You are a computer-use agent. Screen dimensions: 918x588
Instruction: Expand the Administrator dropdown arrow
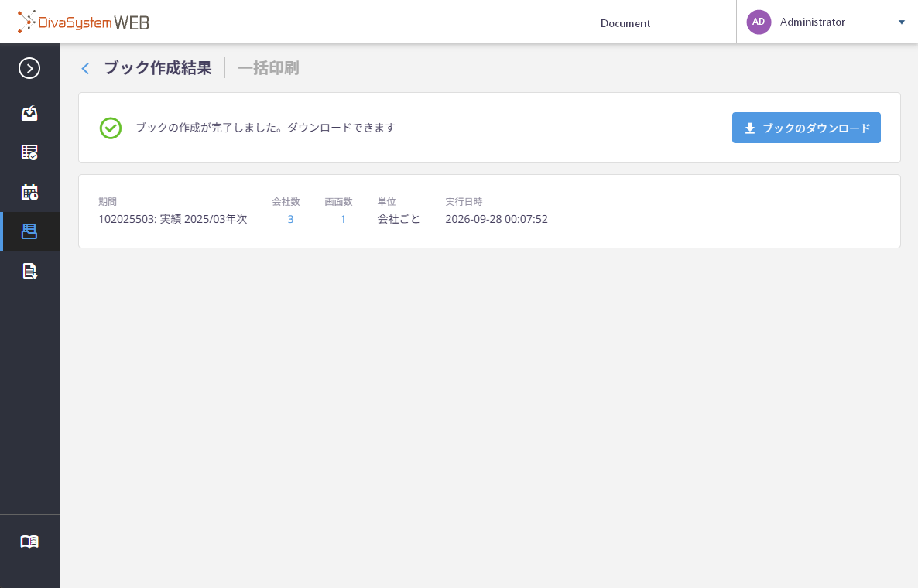(902, 22)
